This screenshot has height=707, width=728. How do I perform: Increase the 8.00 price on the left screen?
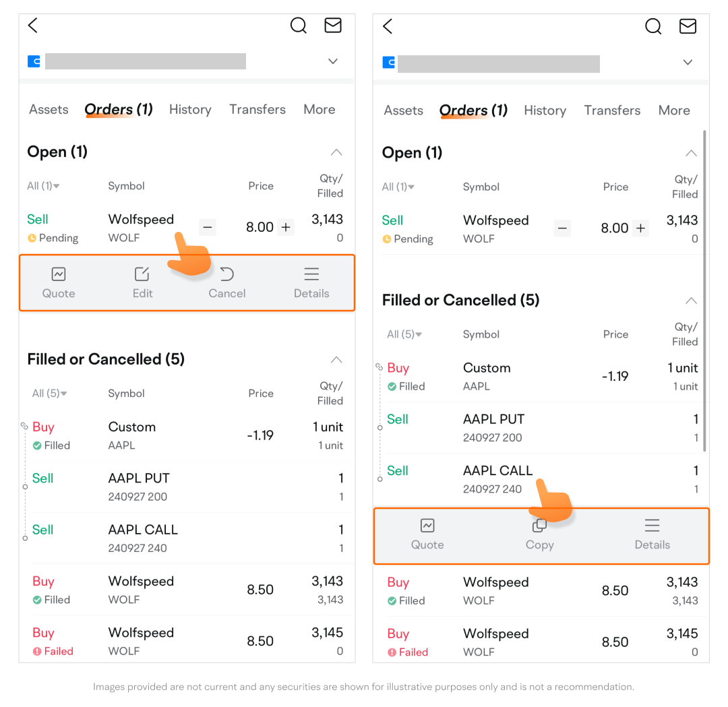coord(286,227)
